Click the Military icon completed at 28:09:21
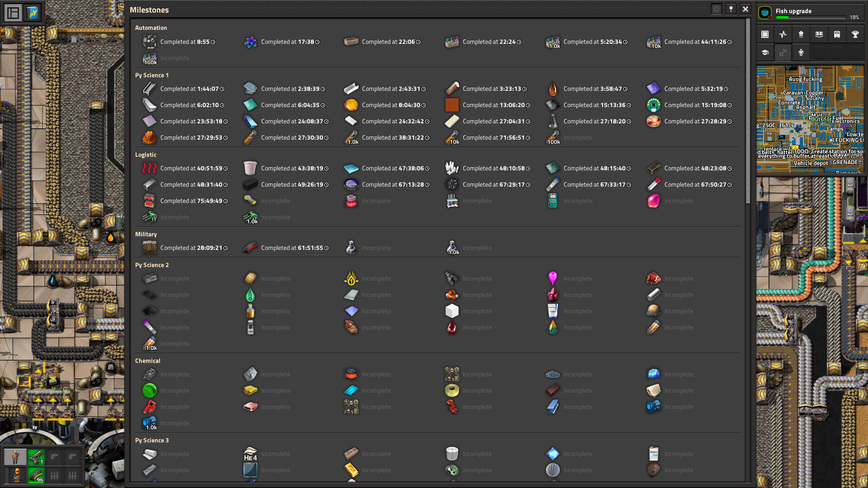 point(150,248)
